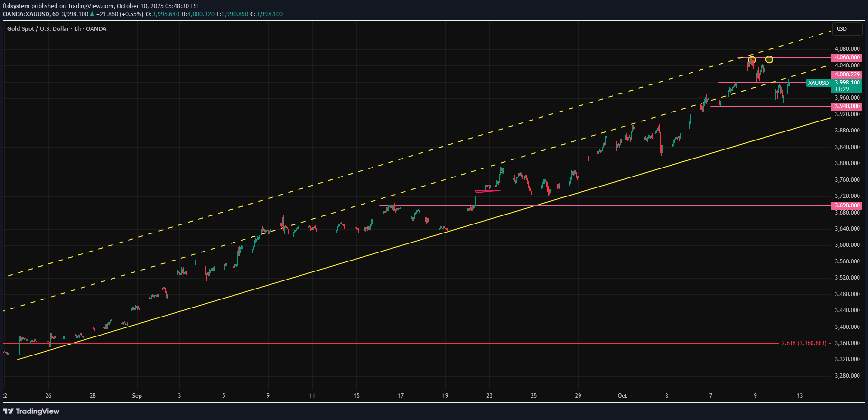Select the 4,000.229 pink price label

pyautogui.click(x=847, y=75)
